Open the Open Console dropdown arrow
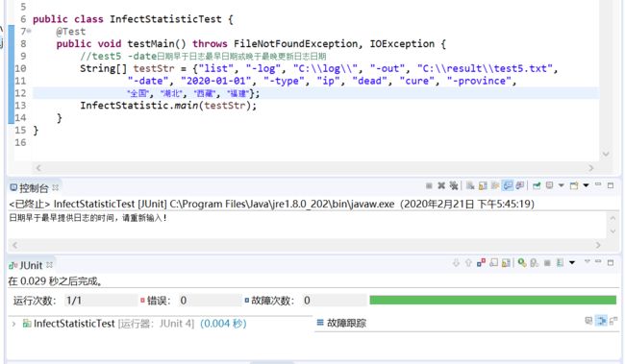The image size is (625, 364). [586, 185]
